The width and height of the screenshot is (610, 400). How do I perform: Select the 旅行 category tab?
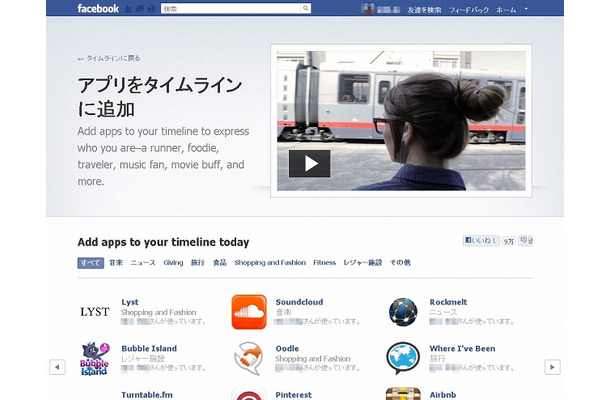point(198,263)
